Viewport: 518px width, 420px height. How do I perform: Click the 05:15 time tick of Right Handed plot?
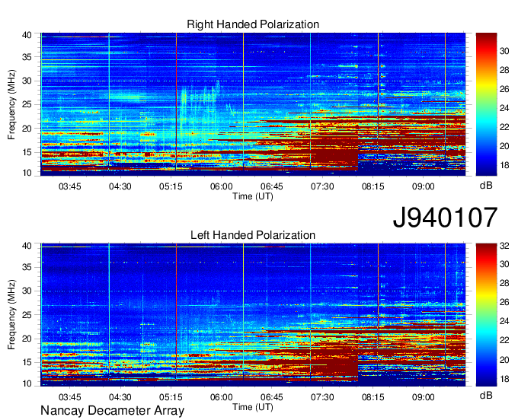(x=171, y=186)
